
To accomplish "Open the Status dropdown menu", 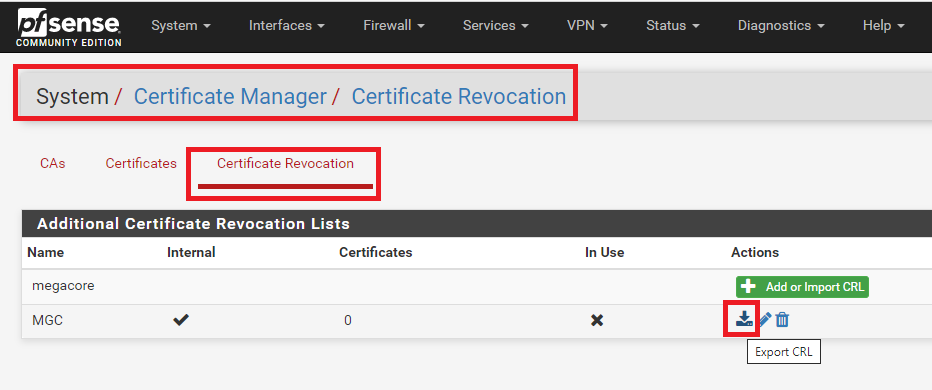I will (x=672, y=26).
